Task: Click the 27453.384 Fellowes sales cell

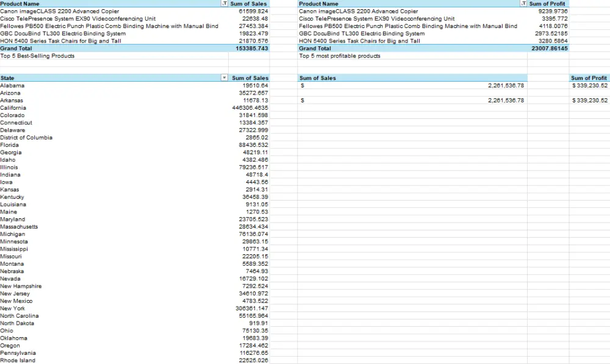Action: (253, 26)
